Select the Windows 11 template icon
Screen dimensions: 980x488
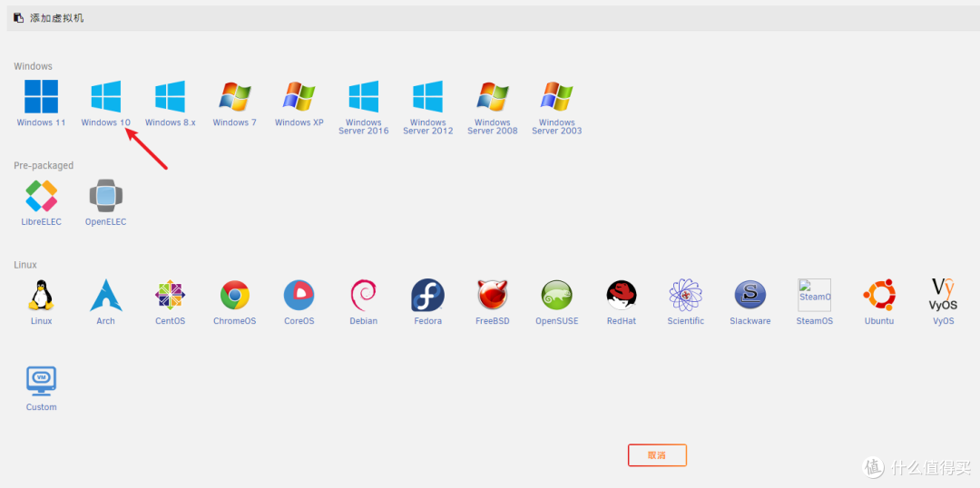tap(41, 96)
